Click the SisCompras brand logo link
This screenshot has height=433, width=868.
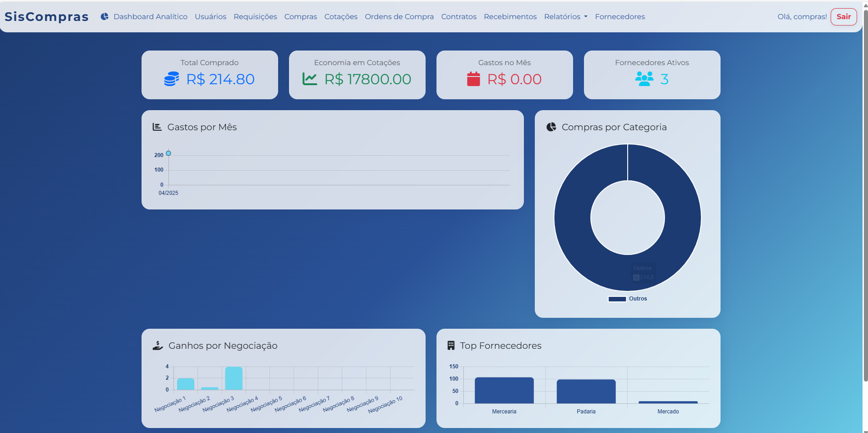(x=46, y=16)
